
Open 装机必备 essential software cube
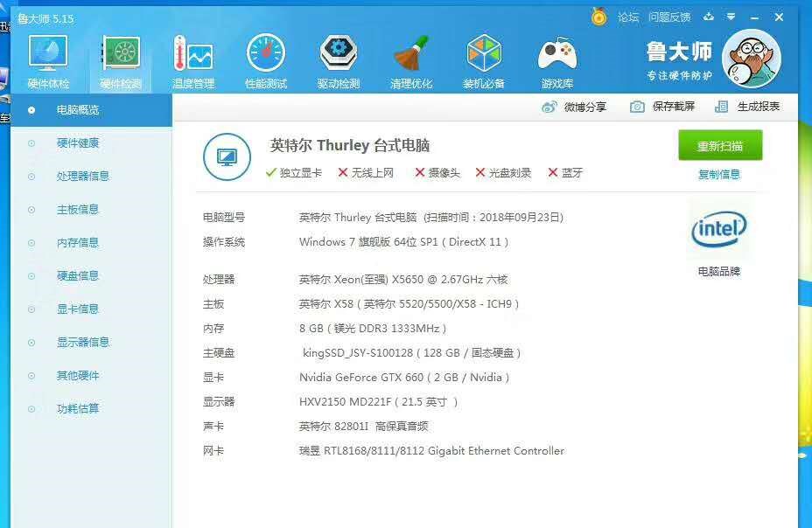click(x=484, y=62)
